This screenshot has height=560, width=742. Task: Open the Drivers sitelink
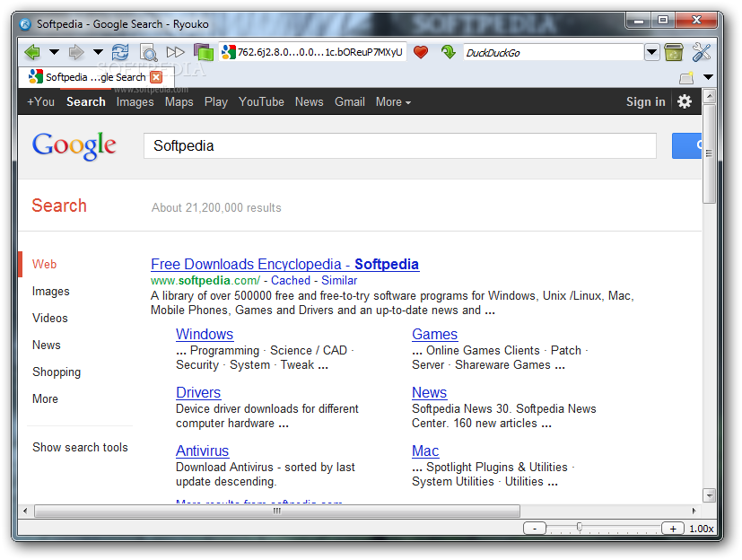198,392
